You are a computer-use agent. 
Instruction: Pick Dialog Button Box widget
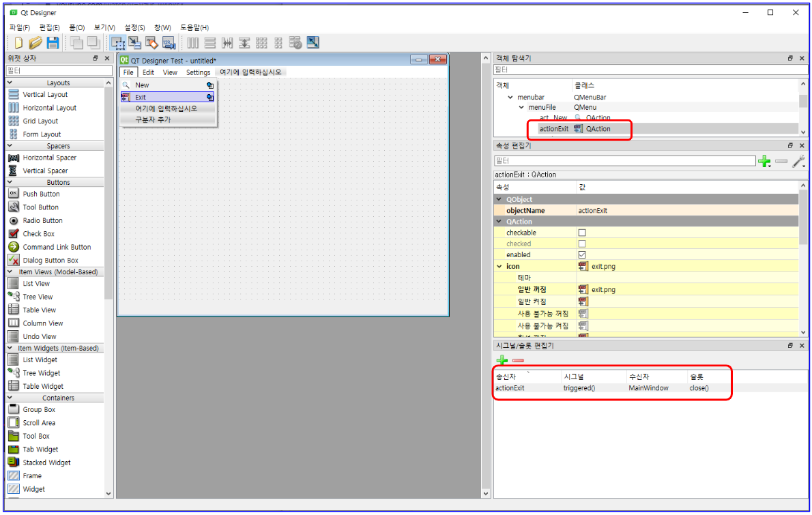point(50,261)
